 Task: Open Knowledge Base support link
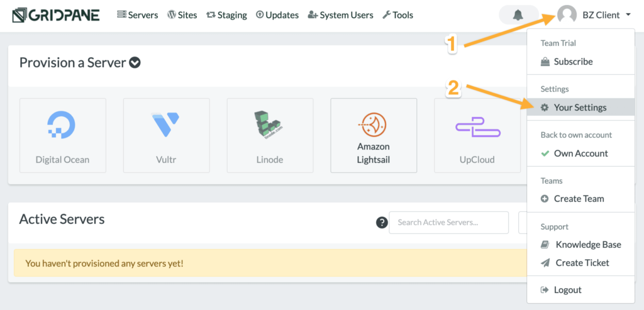pos(588,245)
